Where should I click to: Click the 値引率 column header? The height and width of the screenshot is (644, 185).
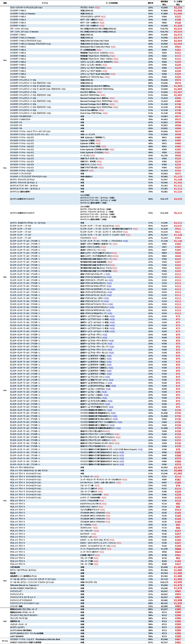pos(150,3)
